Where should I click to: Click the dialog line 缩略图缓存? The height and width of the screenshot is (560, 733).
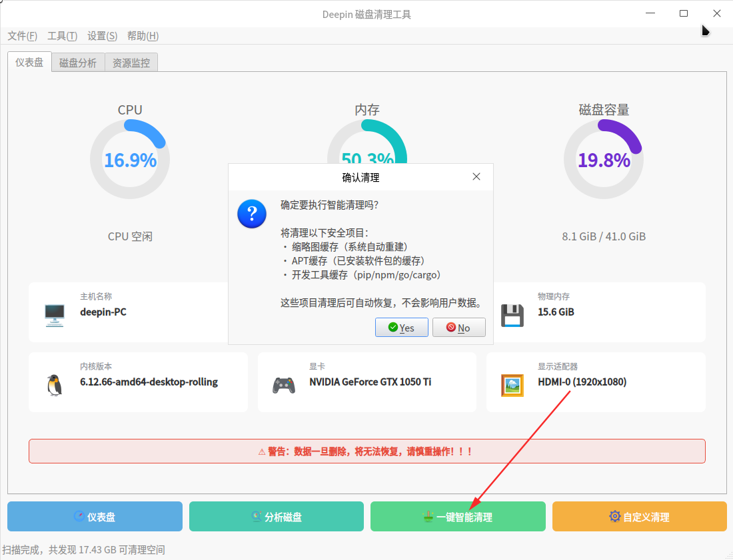345,247
